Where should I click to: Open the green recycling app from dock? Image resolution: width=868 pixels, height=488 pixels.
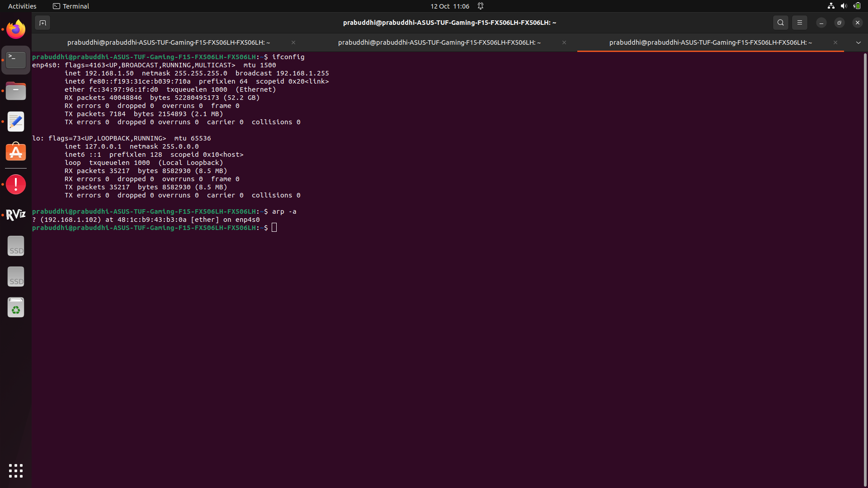point(15,307)
